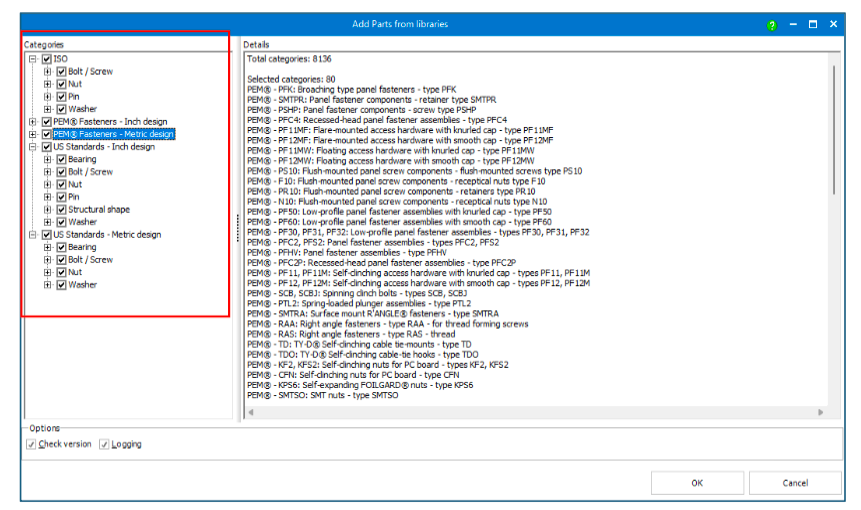
Task: Expand ISO Bolt / Screw node
Action: (x=48, y=71)
